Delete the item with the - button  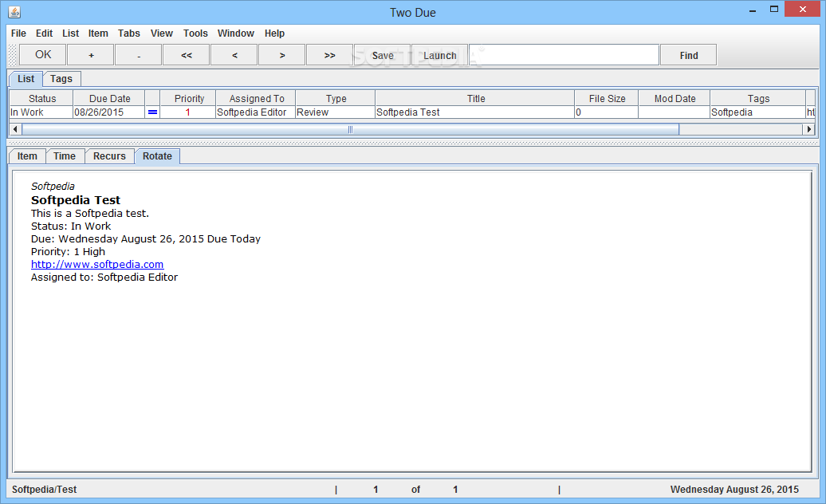(x=139, y=55)
